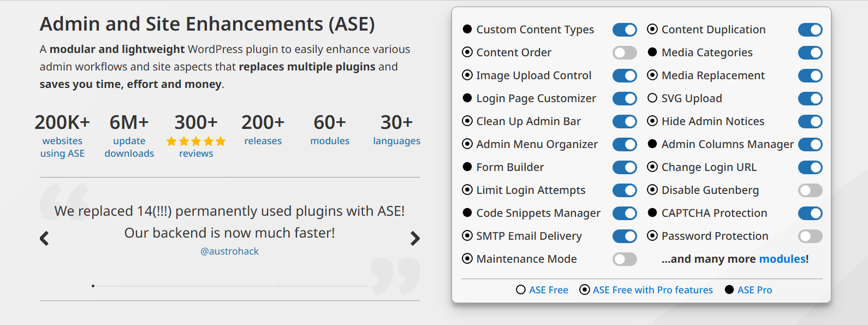Screen dimensions: 868x325
Task: Open the 'releases' stat link
Action: (x=263, y=141)
